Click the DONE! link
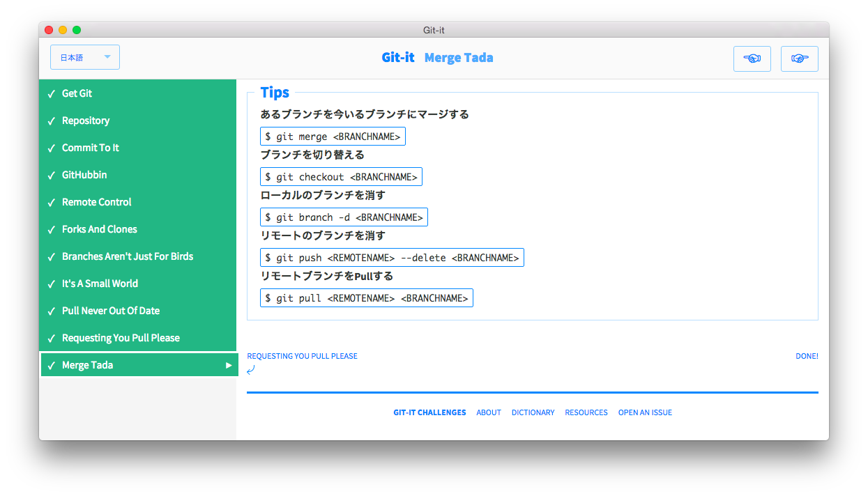868x496 pixels. click(x=807, y=356)
